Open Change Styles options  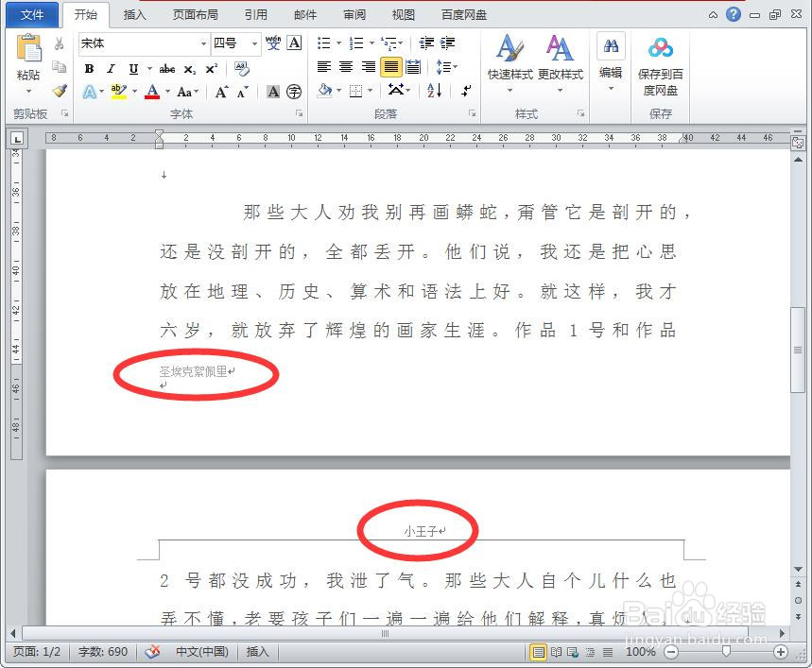561,63
